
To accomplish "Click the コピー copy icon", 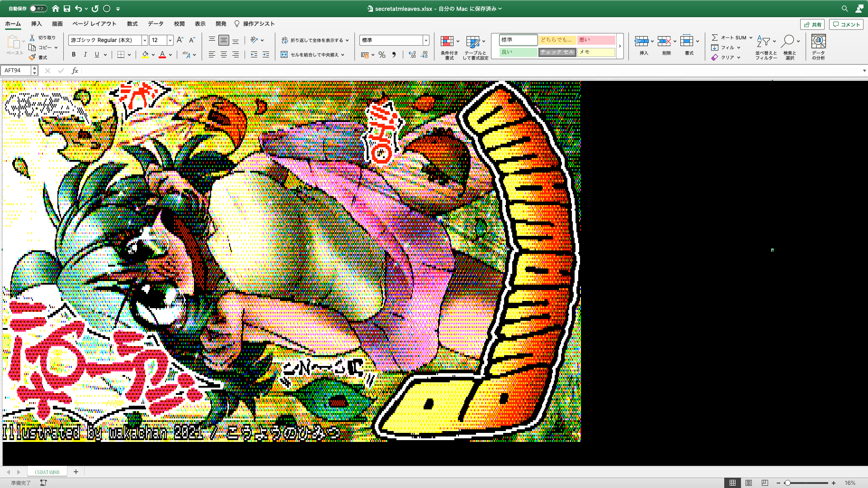I will (x=32, y=47).
